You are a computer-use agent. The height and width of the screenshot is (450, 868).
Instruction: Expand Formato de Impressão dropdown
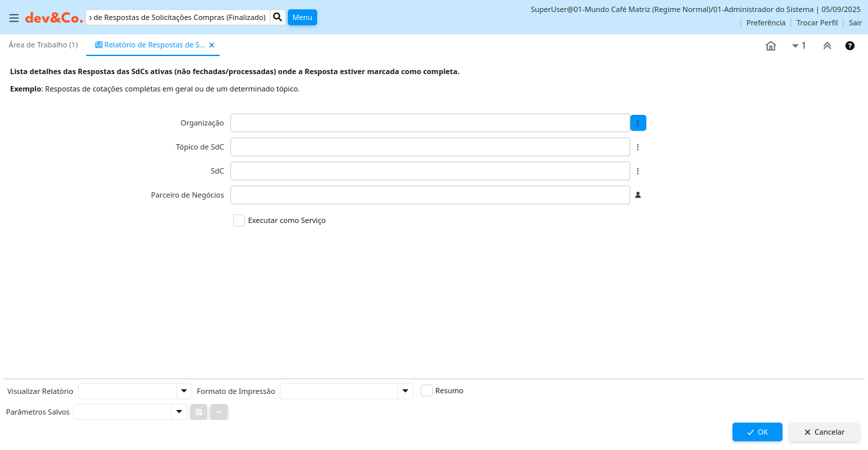pyautogui.click(x=405, y=391)
